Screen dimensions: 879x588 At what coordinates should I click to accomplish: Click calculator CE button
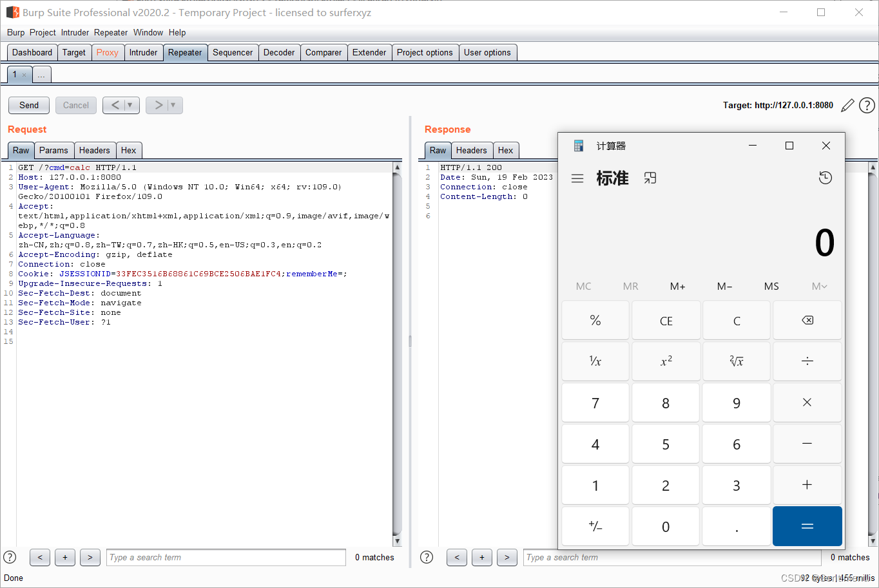tap(666, 320)
